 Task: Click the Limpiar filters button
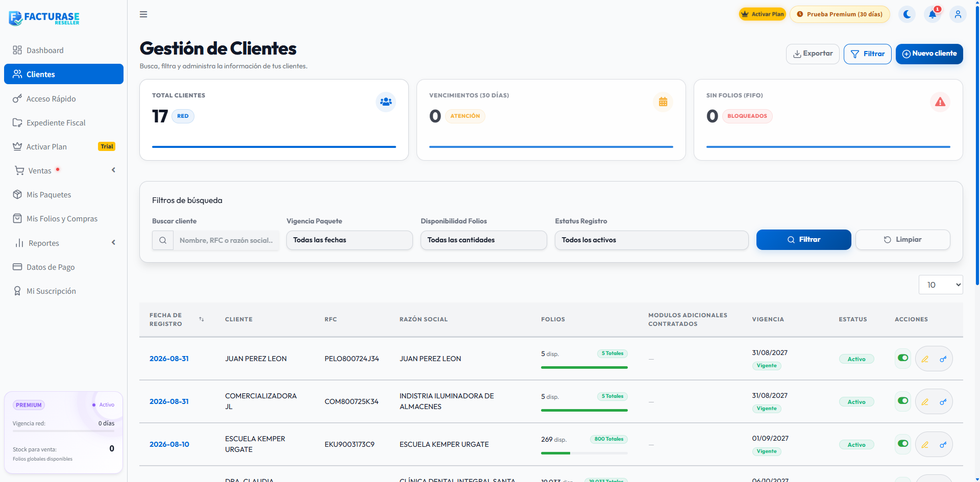(902, 240)
